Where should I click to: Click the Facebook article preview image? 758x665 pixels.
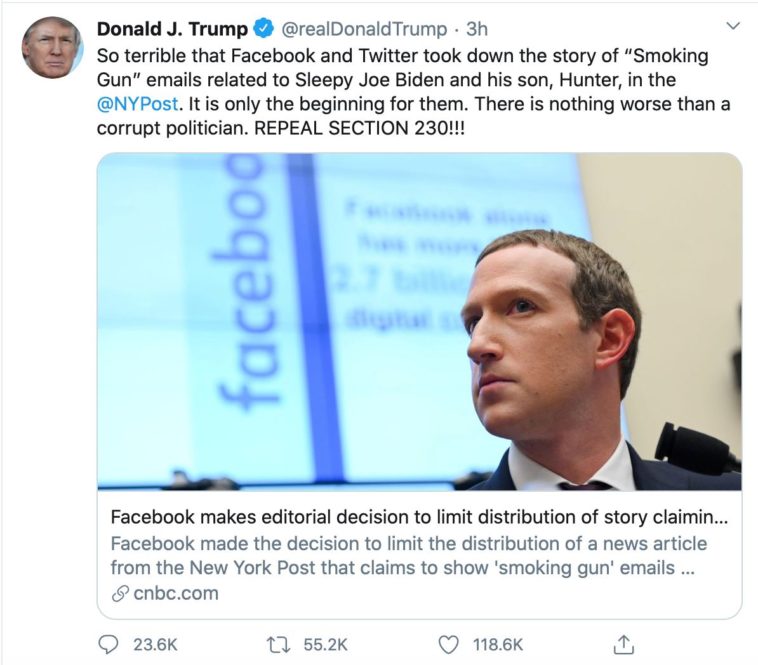pyautogui.click(x=419, y=320)
